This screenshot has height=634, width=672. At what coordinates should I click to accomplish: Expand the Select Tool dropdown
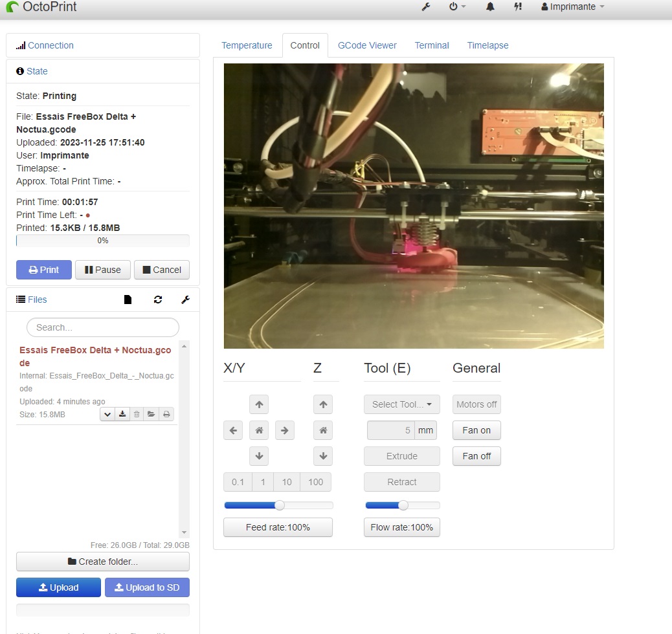pos(401,404)
